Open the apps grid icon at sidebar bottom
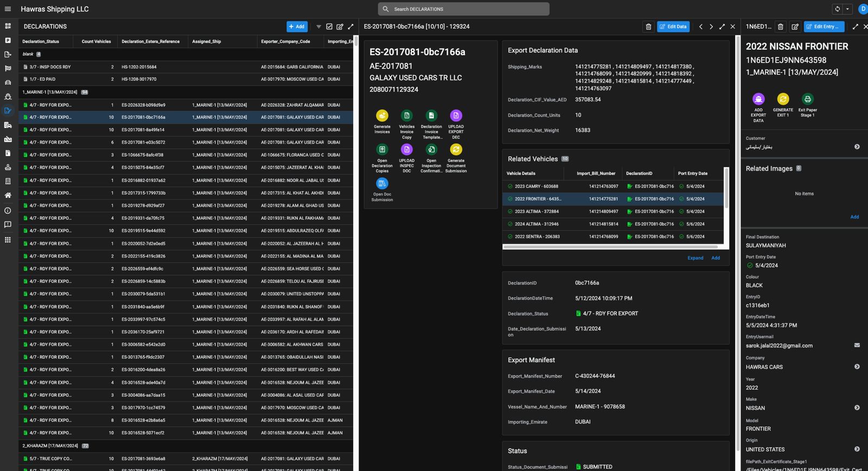The width and height of the screenshot is (868, 471). point(8,240)
